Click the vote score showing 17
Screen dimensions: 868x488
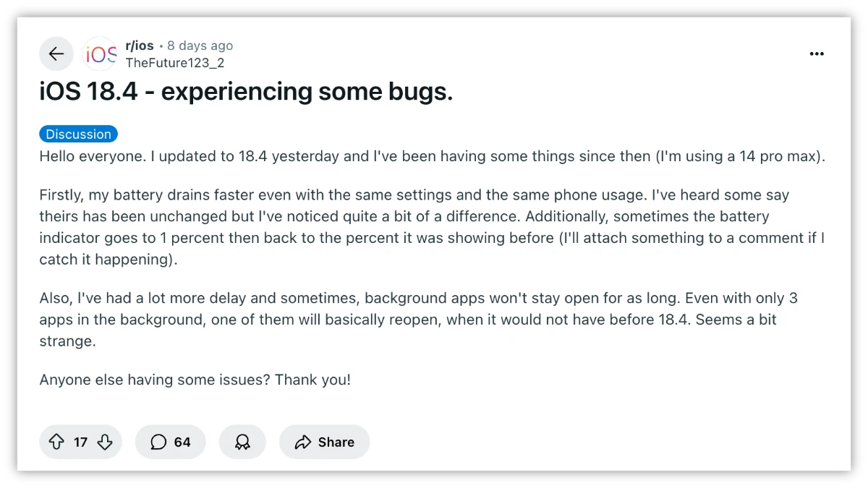(x=80, y=442)
